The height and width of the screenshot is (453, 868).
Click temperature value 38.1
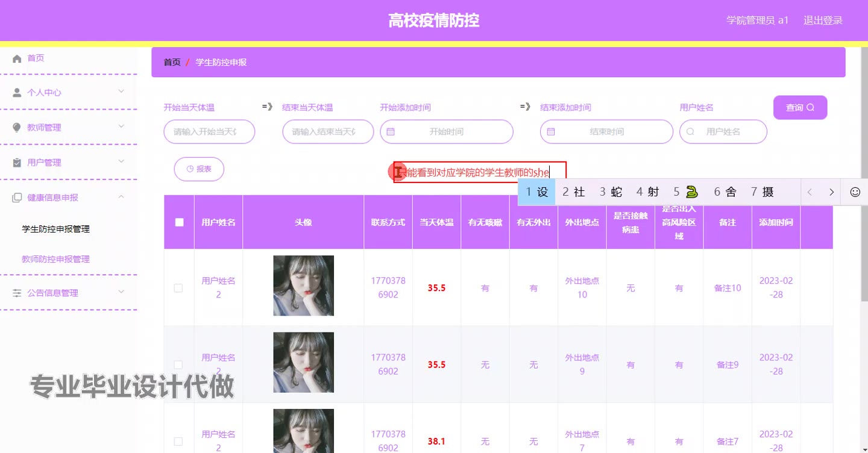(x=436, y=442)
